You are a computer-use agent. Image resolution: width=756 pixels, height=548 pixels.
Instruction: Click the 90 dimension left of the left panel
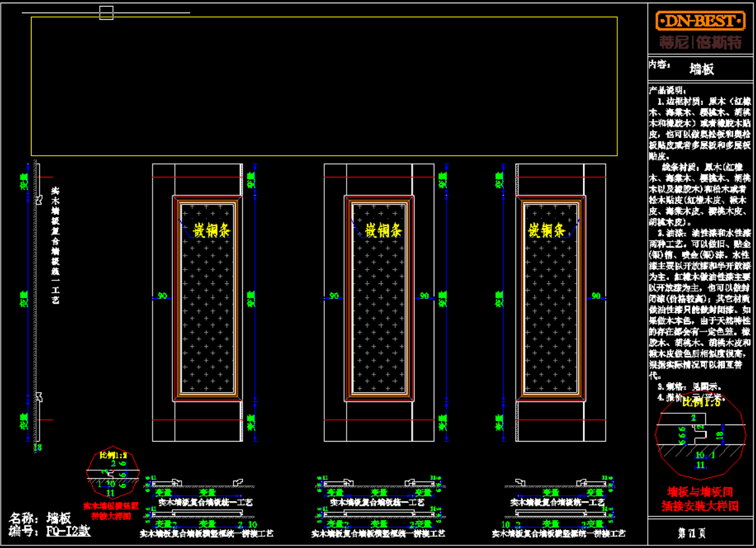pyautogui.click(x=162, y=296)
